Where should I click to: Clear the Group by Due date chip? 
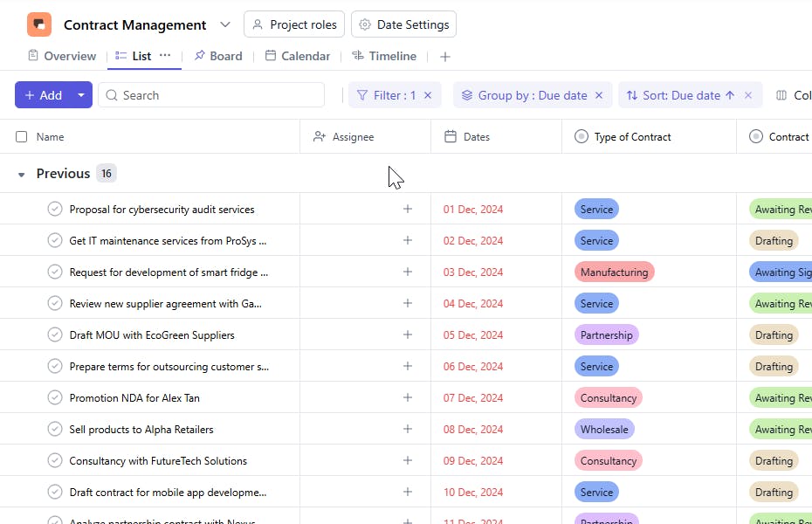(599, 95)
